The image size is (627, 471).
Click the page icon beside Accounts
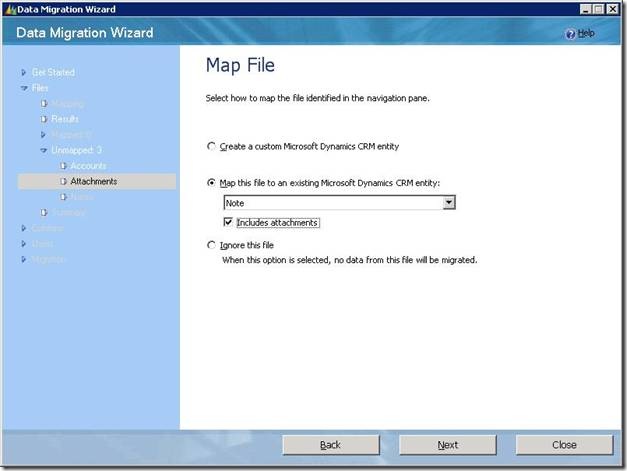pos(63,166)
